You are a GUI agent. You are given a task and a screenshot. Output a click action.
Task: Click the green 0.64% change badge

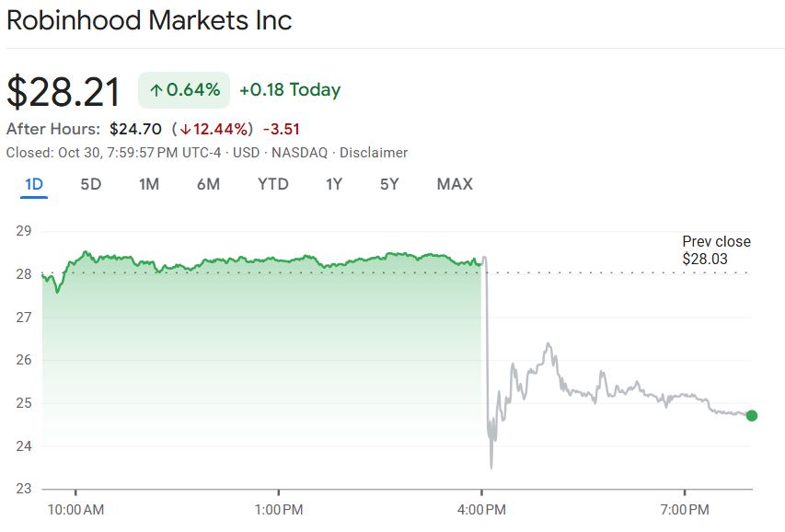(x=184, y=90)
